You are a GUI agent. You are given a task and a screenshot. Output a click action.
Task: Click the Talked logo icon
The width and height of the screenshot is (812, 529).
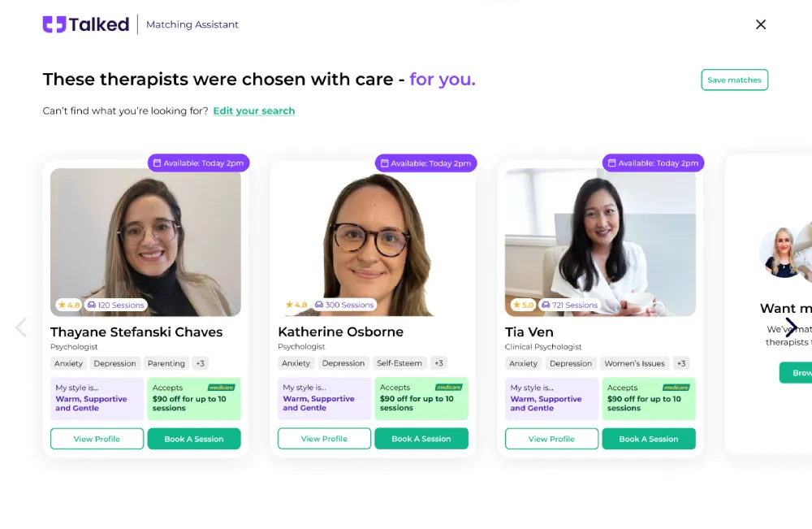click(x=54, y=24)
